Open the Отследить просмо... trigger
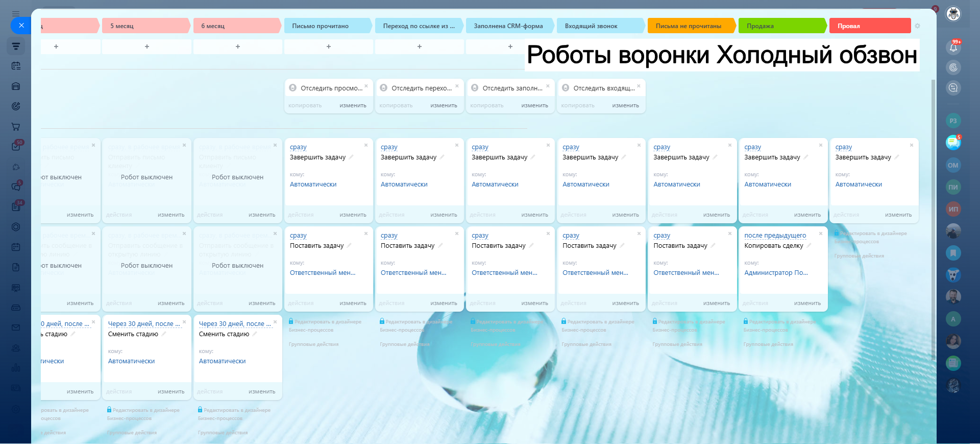 [331, 88]
